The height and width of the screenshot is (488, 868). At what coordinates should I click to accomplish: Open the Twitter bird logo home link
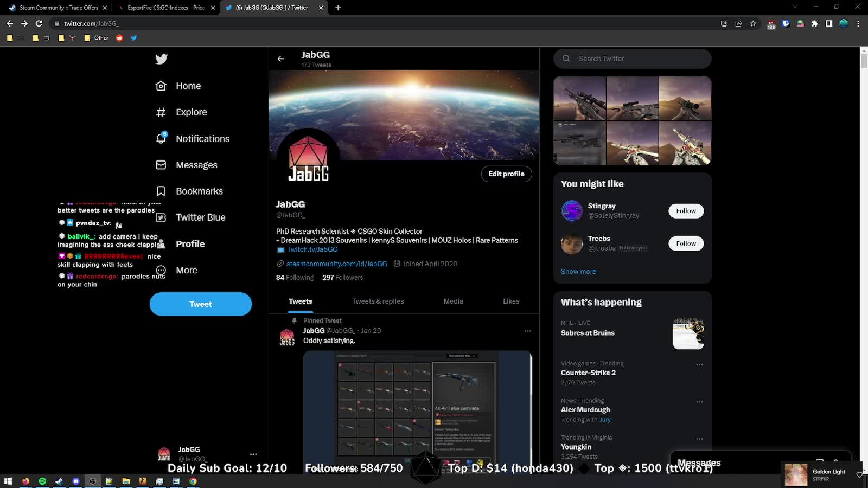(x=161, y=59)
